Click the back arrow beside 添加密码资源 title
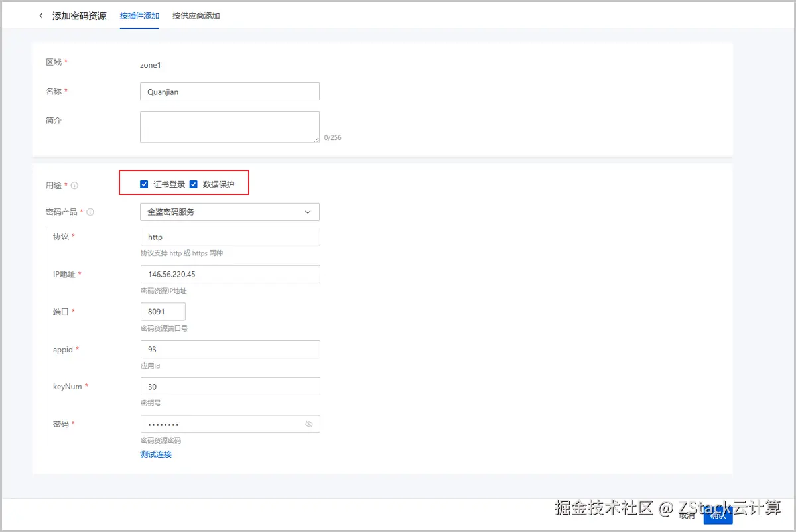This screenshot has height=532, width=796. coord(40,15)
